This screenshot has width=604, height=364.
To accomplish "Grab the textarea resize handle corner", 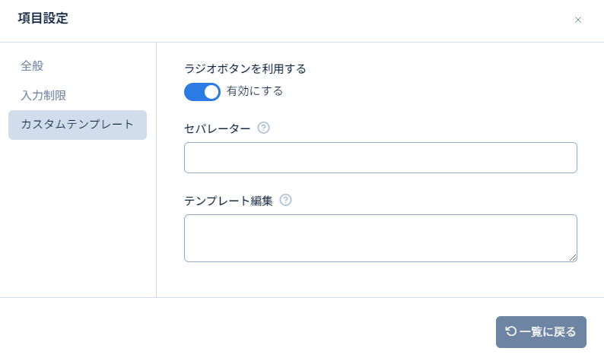I will click(x=573, y=258).
